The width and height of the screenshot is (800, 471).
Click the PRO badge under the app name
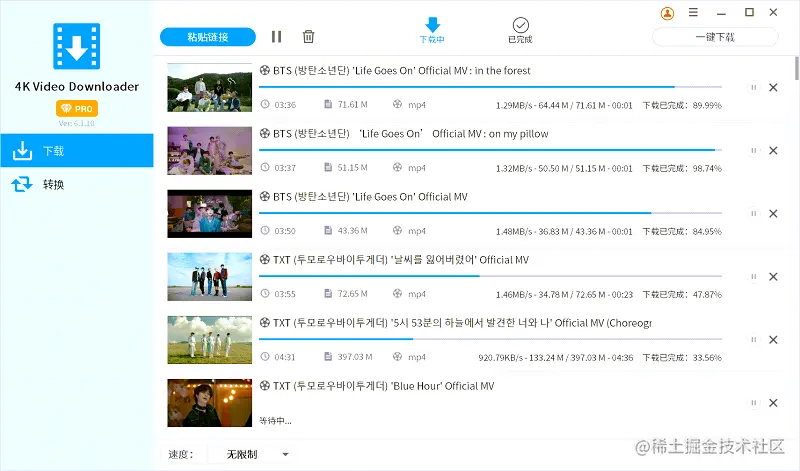click(x=77, y=109)
